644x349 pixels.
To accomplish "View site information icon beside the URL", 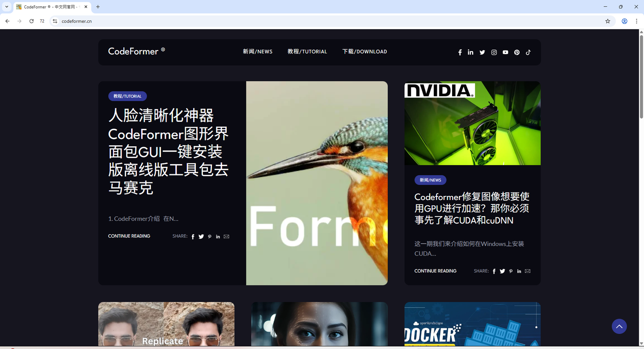I will (x=55, y=21).
